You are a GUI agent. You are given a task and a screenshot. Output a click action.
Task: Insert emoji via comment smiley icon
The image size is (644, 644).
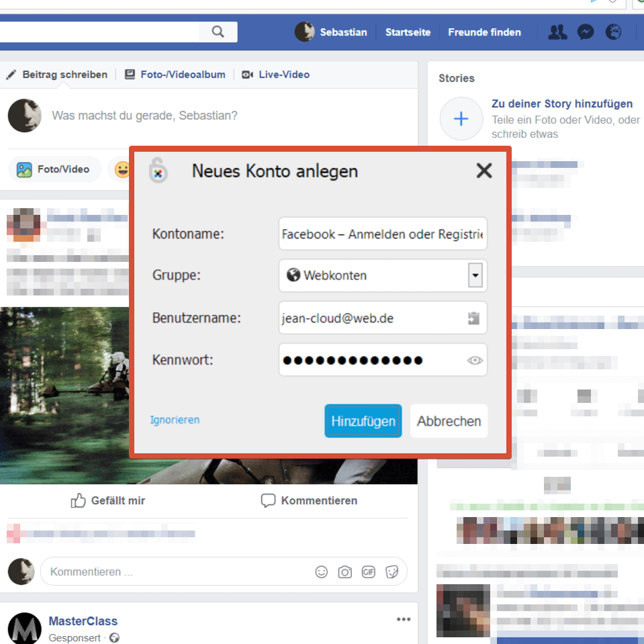pos(321,571)
